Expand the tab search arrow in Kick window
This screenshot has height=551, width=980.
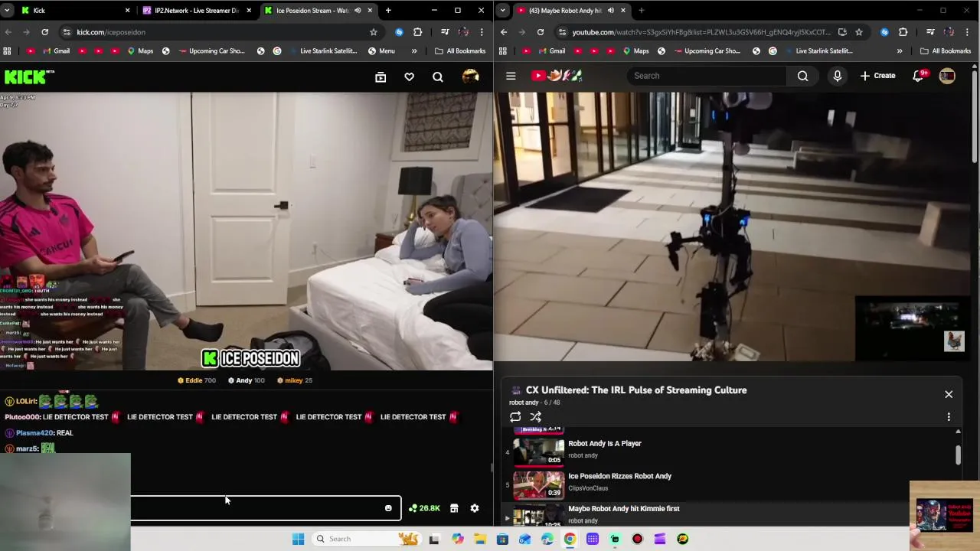click(x=6, y=10)
